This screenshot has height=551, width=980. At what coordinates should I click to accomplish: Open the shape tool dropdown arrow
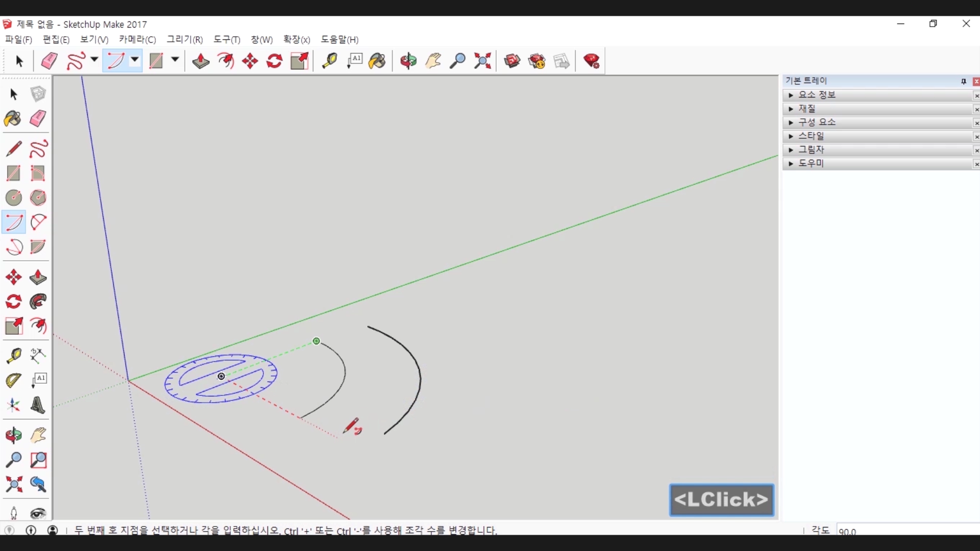coord(175,60)
